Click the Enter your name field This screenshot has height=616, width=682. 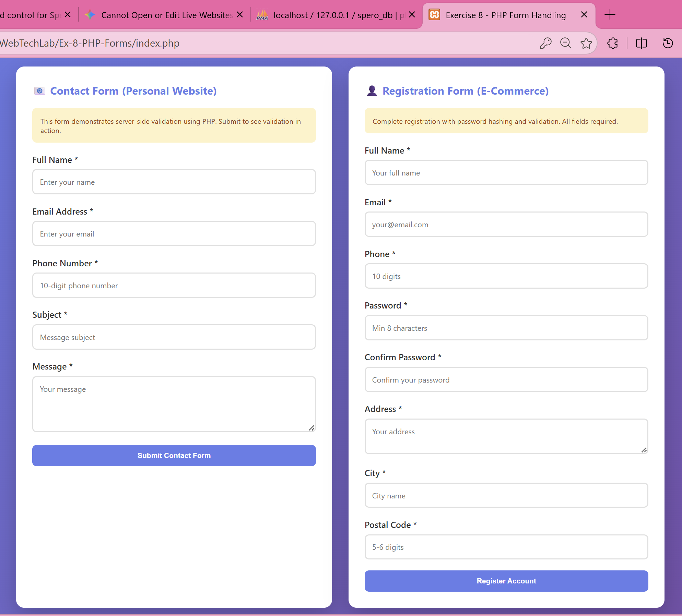pos(174,182)
